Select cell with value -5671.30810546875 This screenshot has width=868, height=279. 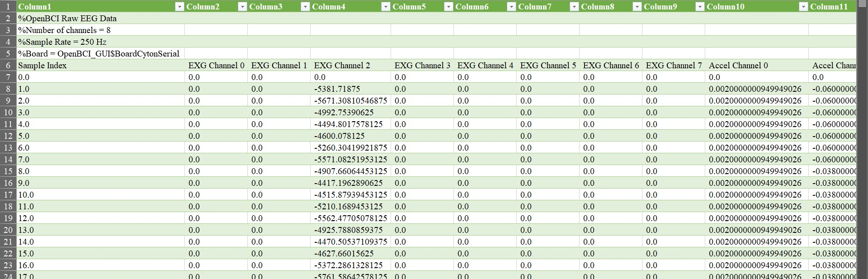pyautogui.click(x=350, y=101)
